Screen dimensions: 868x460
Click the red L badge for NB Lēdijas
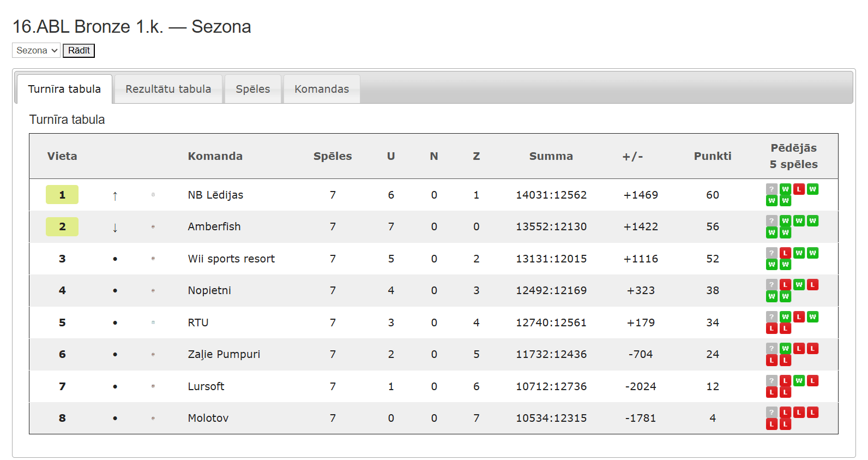coord(799,189)
